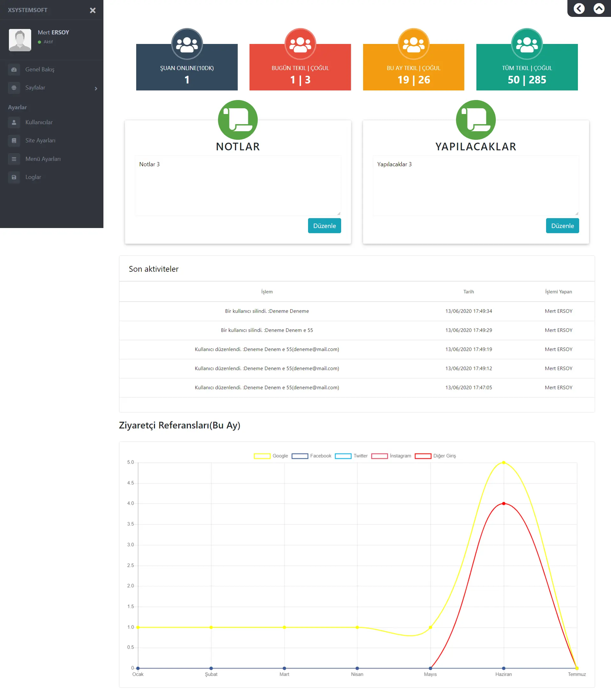The width and height of the screenshot is (611, 700).
Task: Click the up arrow icon in top corner
Action: tap(599, 9)
